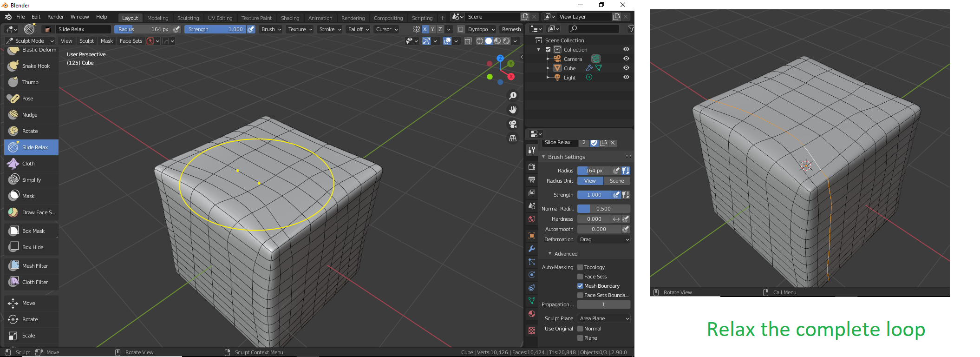Open the Shading workspace tab
This screenshot has height=357, width=980.
tap(290, 18)
